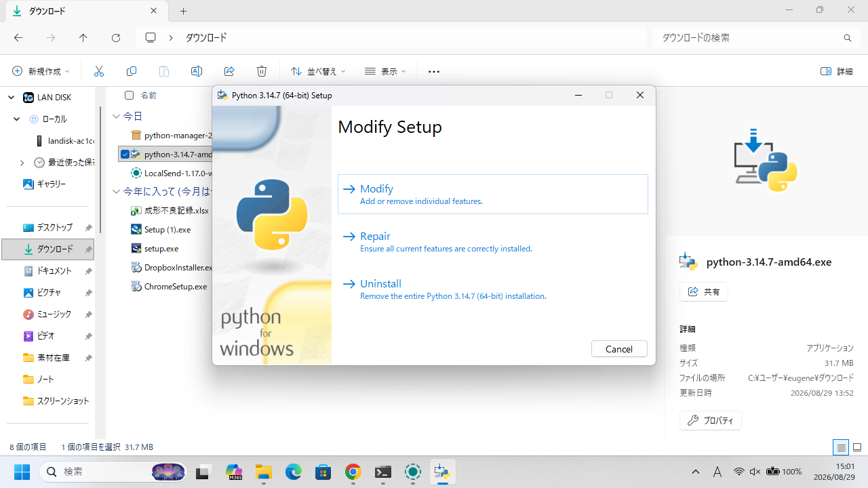This screenshot has height=488, width=868.
Task: Click the ダウンロード address bar breadcrumb
Action: [x=206, y=38]
